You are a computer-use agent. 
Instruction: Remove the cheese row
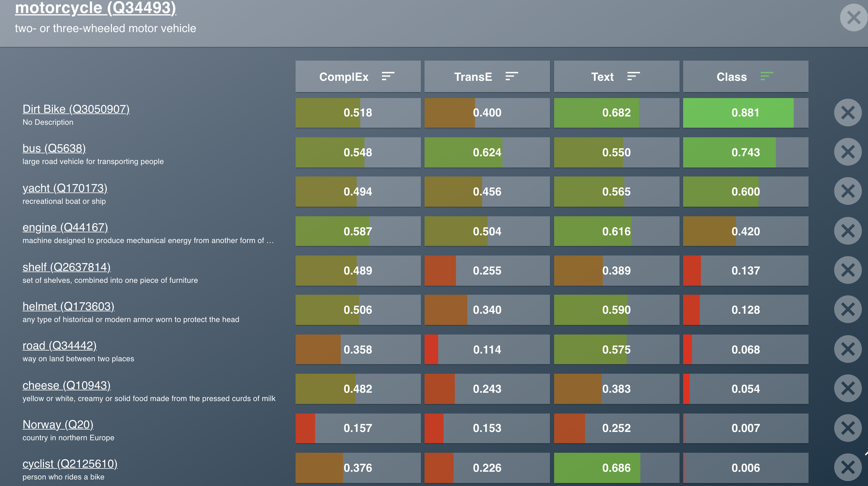click(x=848, y=388)
